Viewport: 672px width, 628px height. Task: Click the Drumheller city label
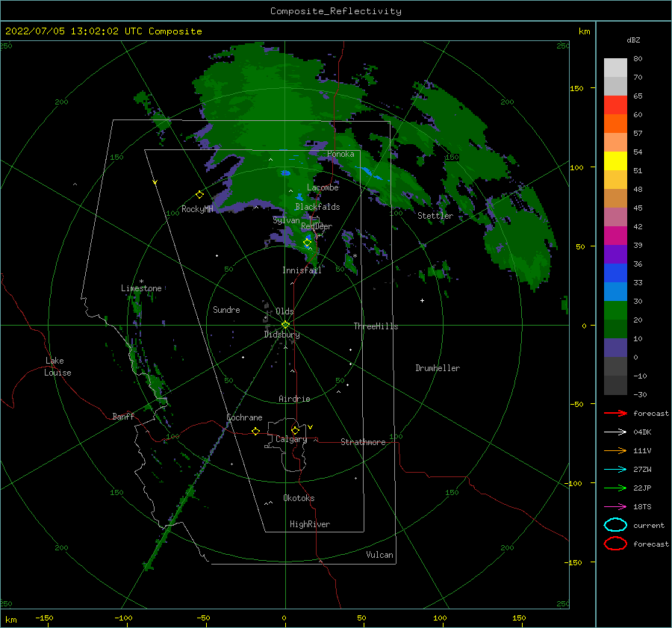click(x=438, y=368)
